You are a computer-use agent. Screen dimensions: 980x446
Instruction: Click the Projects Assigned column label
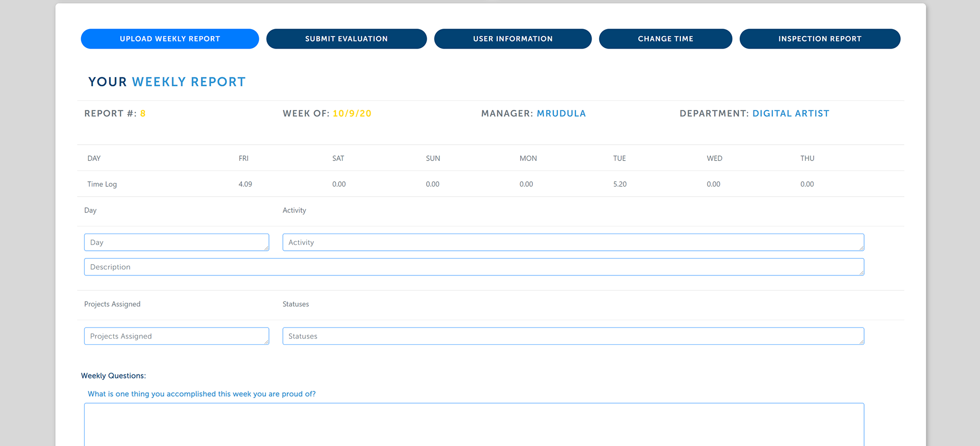point(112,304)
